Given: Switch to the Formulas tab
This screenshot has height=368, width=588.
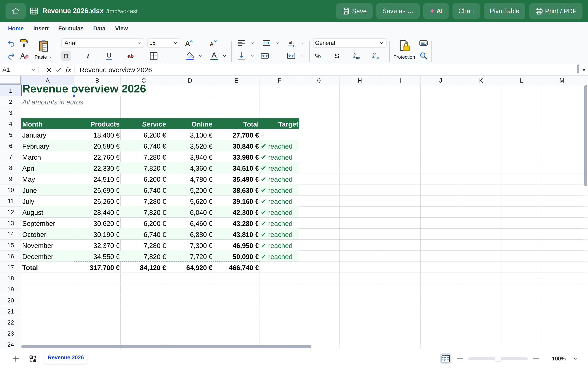Looking at the screenshot, I should 71,29.
